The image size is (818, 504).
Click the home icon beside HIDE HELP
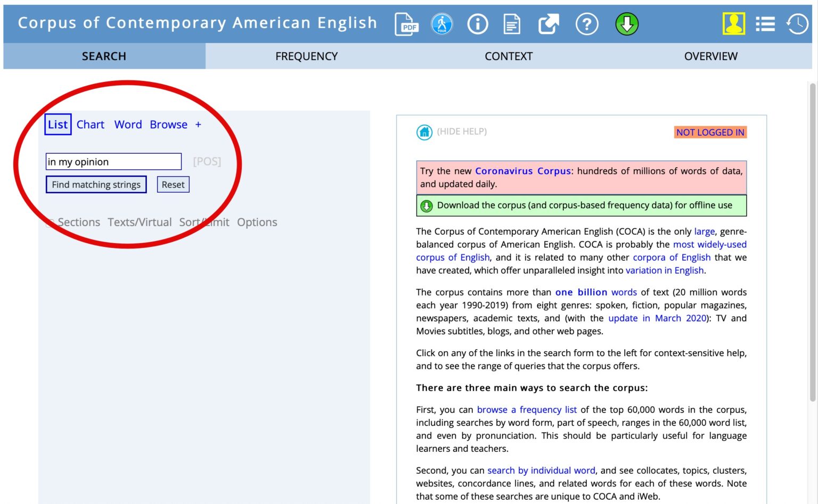click(424, 132)
